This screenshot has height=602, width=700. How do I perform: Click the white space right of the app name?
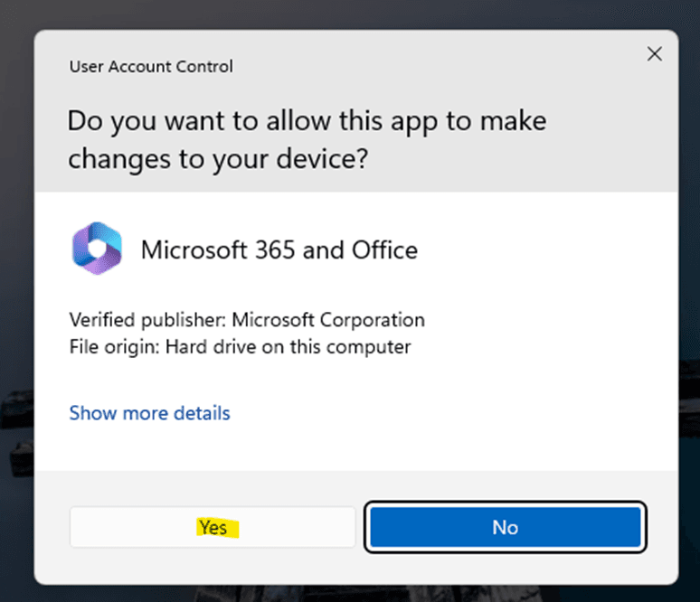(543, 249)
